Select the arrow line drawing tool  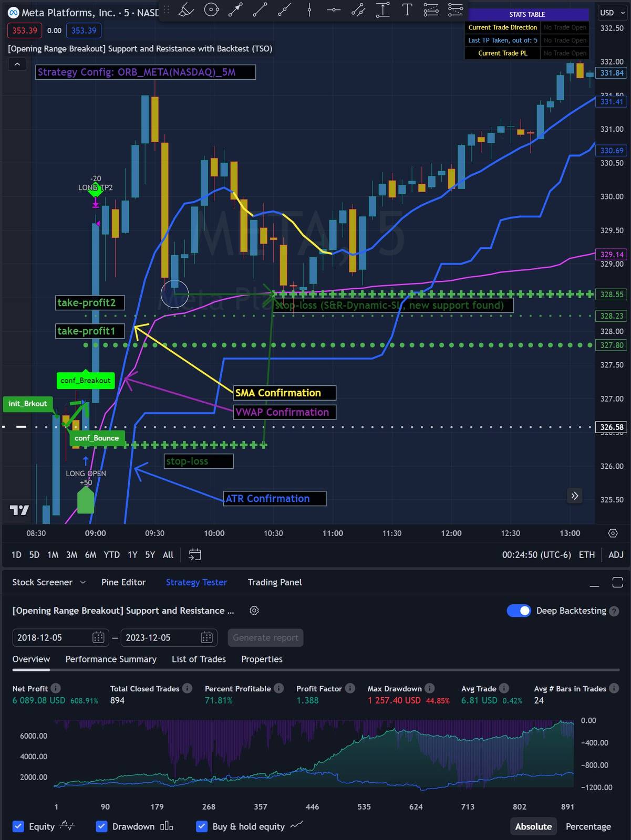(x=235, y=9)
